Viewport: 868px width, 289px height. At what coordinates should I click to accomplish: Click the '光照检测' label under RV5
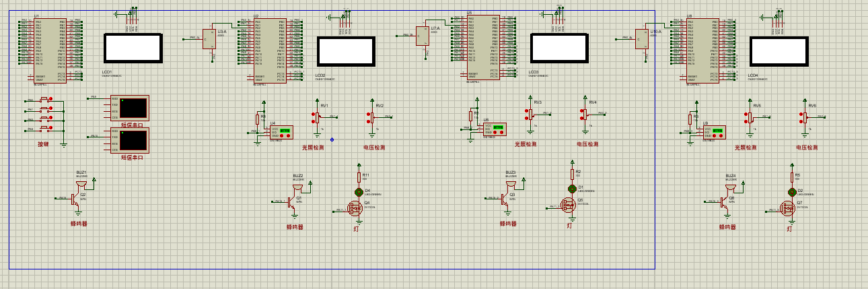coord(745,147)
